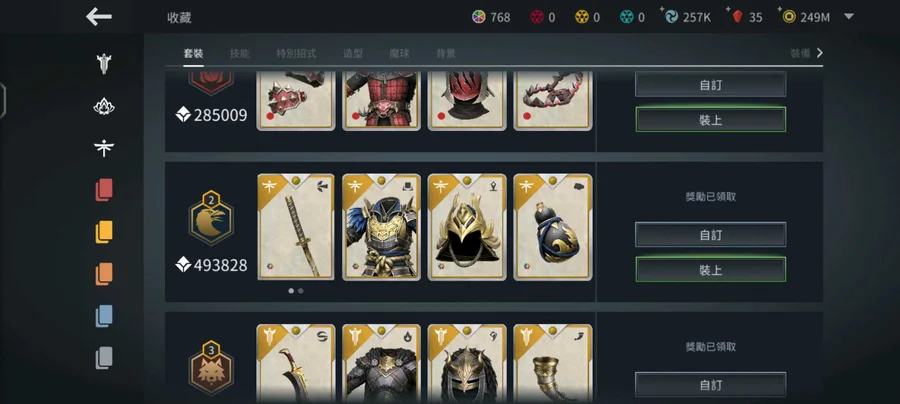
Task: Select the Legion faction icon in sidebar
Action: 104,64
